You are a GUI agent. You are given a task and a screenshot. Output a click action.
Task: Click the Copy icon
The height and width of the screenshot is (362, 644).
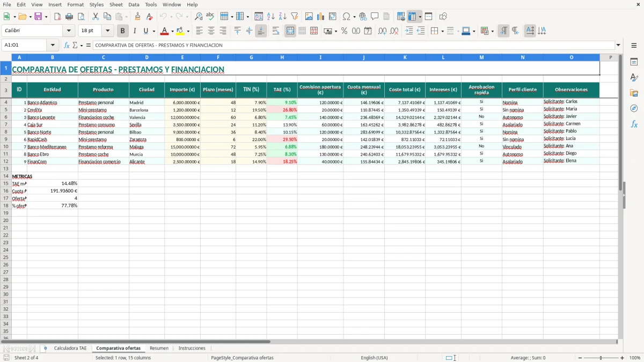click(107, 17)
